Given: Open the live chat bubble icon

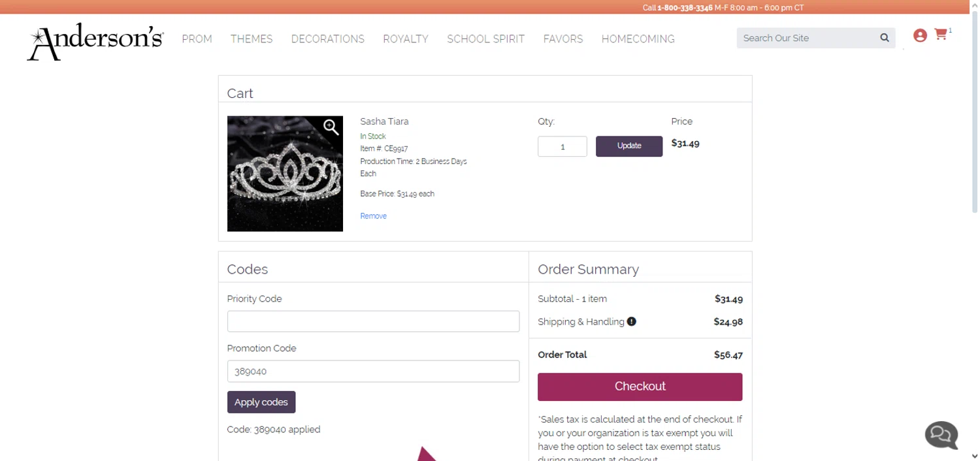Looking at the screenshot, I should coord(941,434).
